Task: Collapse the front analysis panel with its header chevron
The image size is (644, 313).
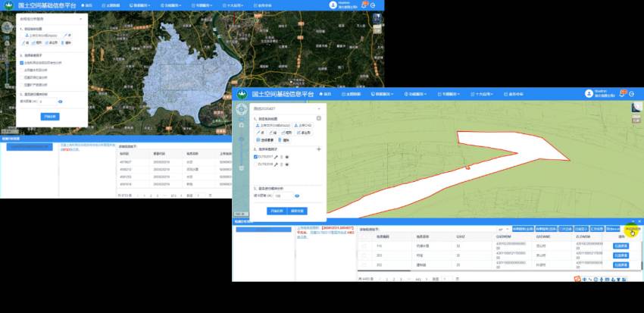Action: (x=318, y=108)
